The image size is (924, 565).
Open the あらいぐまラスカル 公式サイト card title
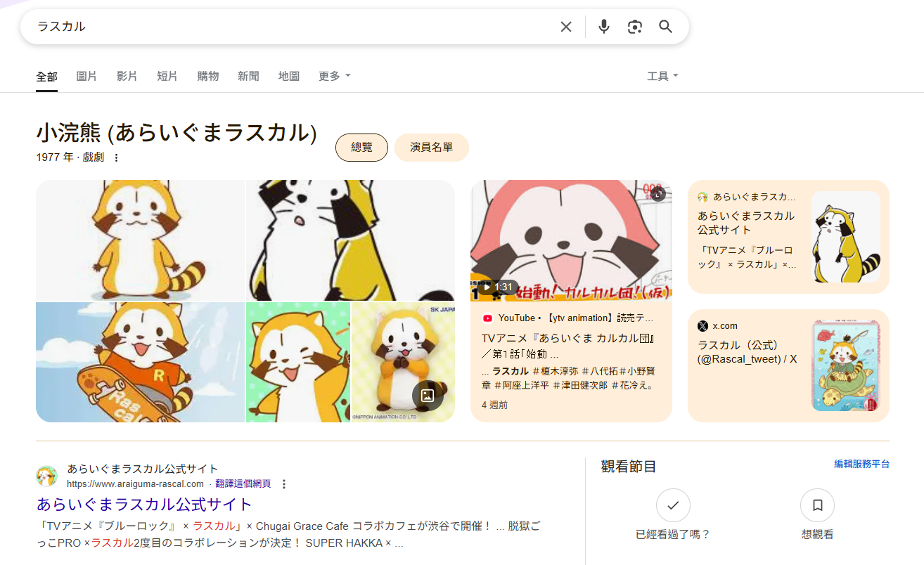point(746,223)
